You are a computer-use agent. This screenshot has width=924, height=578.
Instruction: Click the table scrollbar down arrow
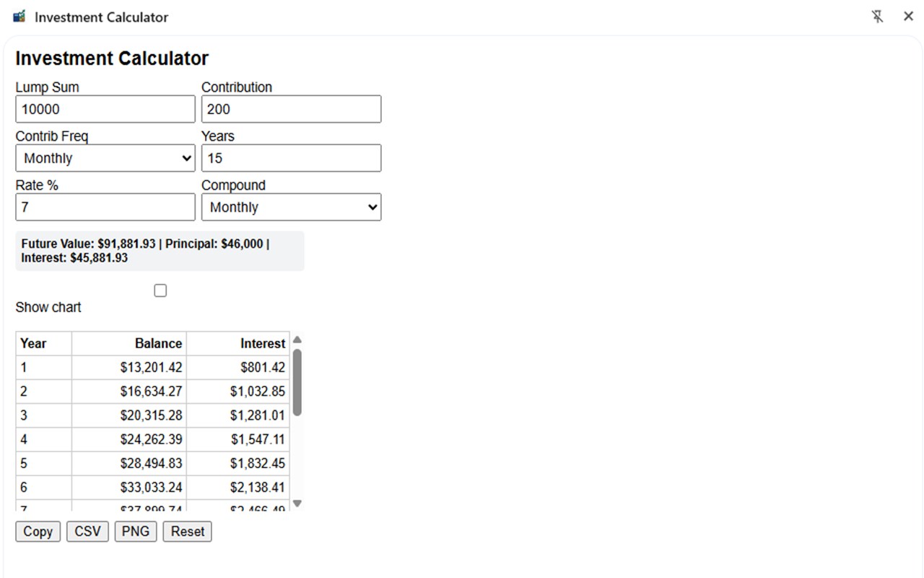[297, 504]
